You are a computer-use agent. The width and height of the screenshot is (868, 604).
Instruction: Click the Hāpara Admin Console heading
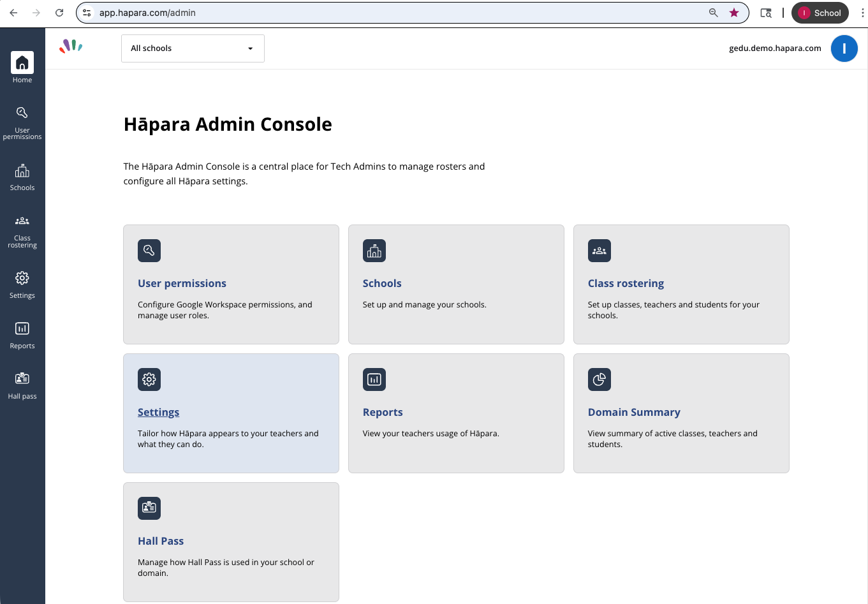(228, 124)
